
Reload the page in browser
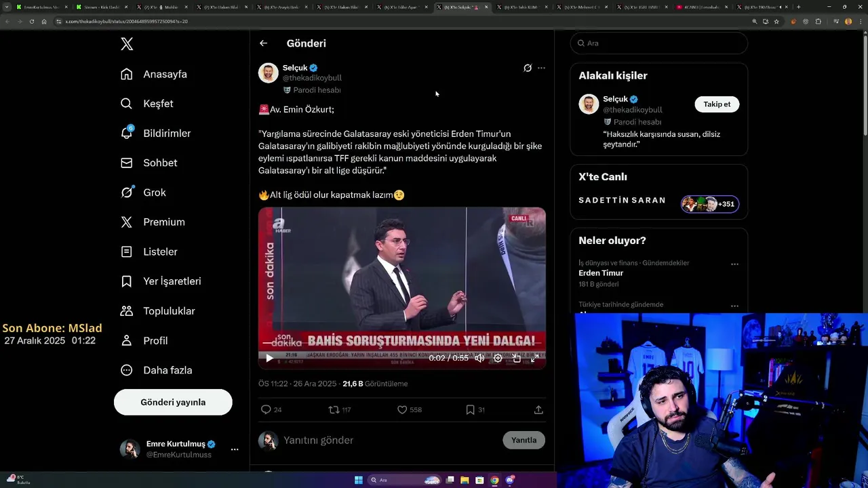[31, 21]
